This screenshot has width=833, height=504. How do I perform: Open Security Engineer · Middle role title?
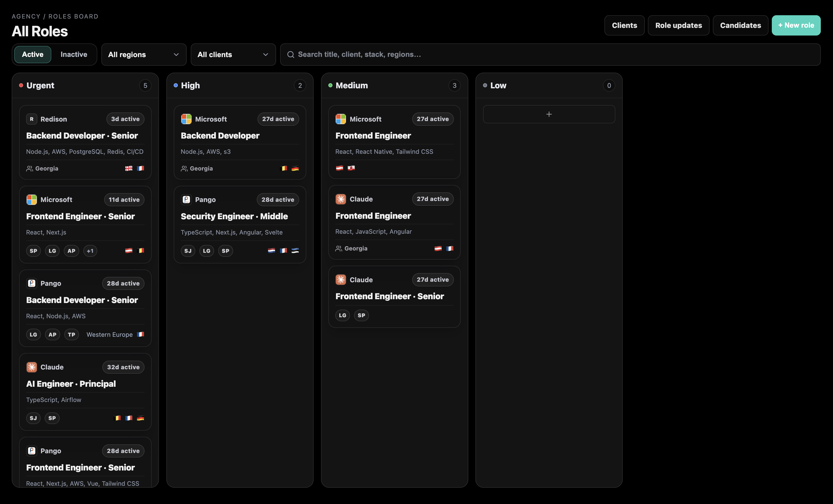point(234,216)
